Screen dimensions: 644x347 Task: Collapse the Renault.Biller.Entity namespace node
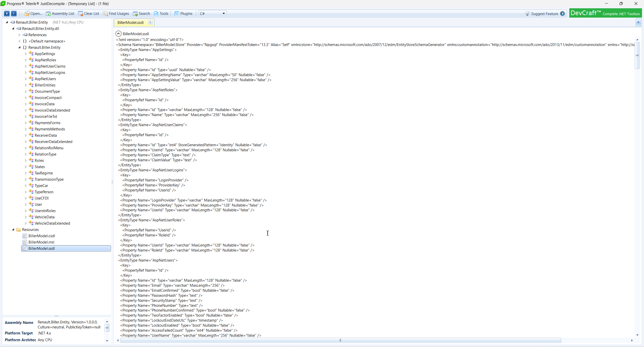(19, 47)
